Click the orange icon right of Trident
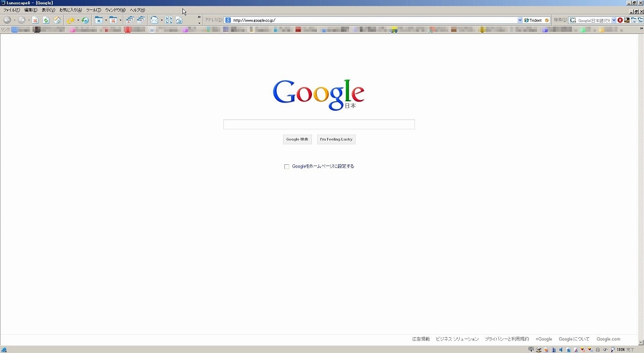This screenshot has width=644, height=353. pyautogui.click(x=547, y=20)
